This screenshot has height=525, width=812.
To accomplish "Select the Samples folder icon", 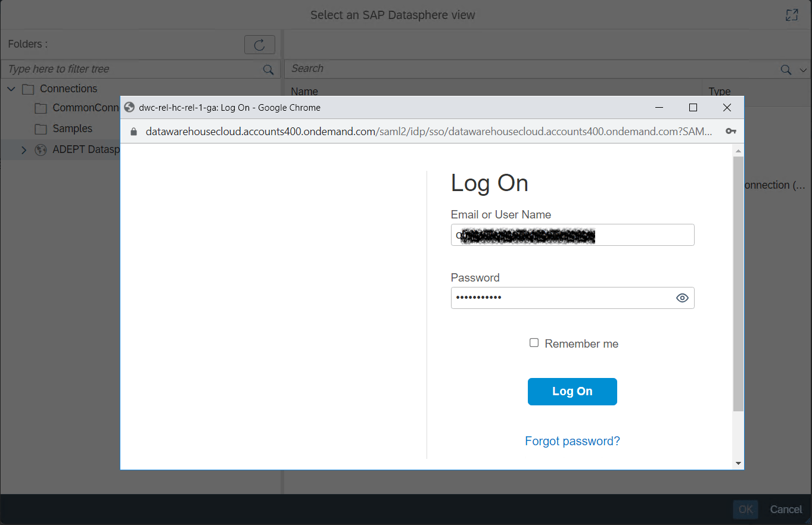I will pos(41,129).
